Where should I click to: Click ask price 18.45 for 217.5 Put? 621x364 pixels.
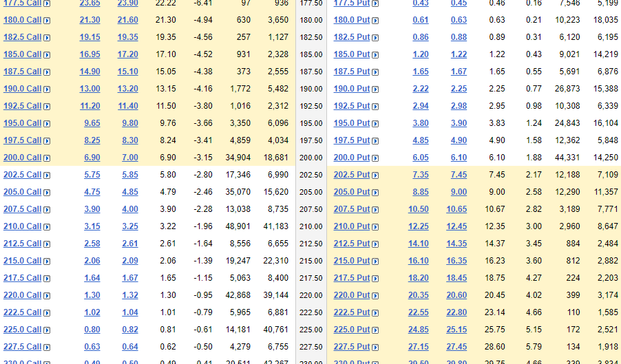456,278
